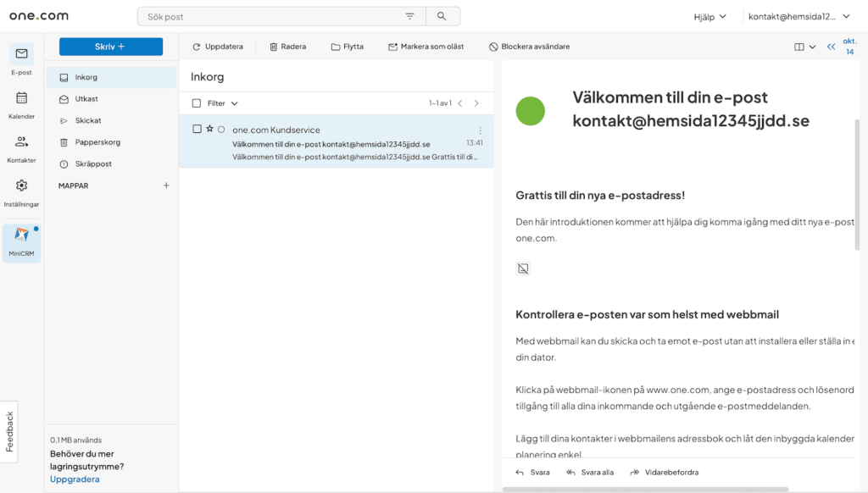Image resolution: width=868 pixels, height=493 pixels.
Task: Tick the select-all checkbox beside Filter
Action: click(197, 103)
